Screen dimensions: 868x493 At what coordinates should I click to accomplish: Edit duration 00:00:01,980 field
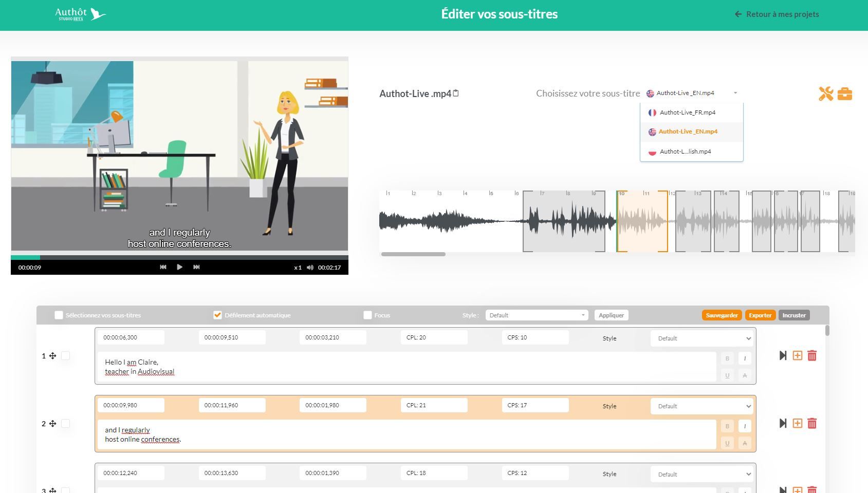[333, 405]
